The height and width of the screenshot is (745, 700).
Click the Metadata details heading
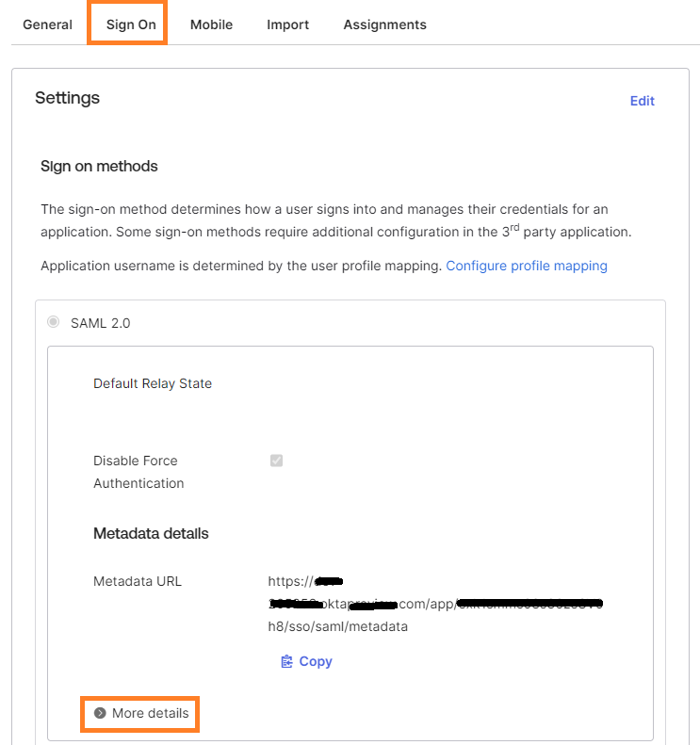pos(151,534)
